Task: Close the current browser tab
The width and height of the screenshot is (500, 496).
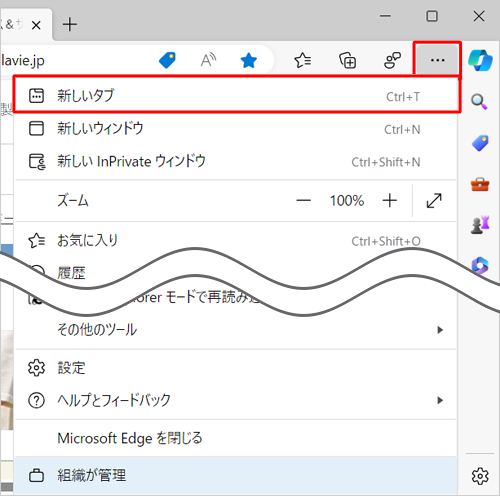Action: click(36, 25)
